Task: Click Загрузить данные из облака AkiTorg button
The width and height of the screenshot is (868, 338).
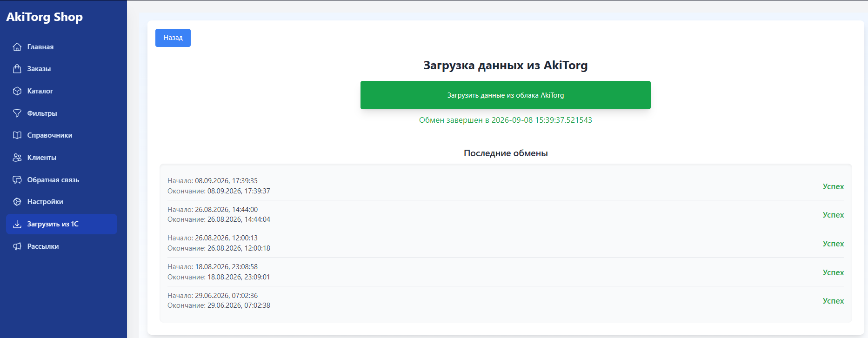Action: pos(506,95)
